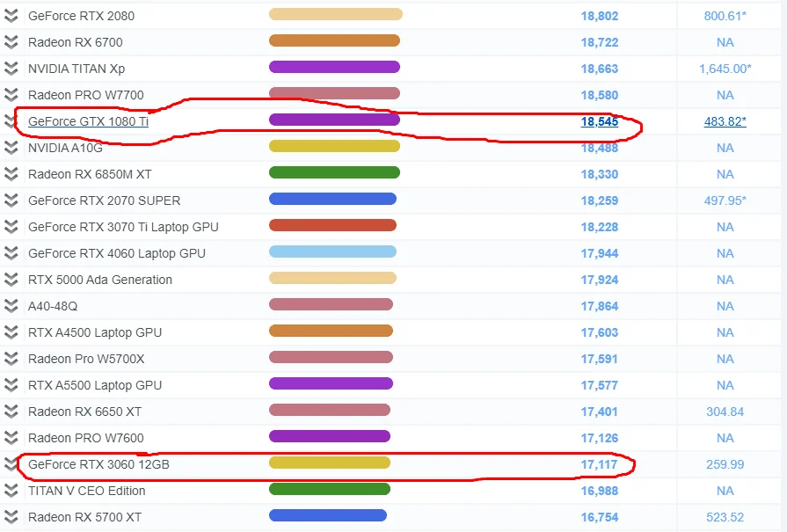Expand the GeForce RTX 3070 Ti Laptop chevron
The width and height of the screenshot is (787, 532).
[x=11, y=227]
